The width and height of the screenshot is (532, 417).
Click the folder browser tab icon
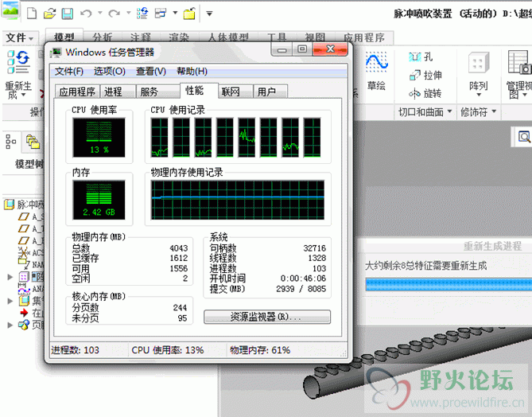click(33, 142)
